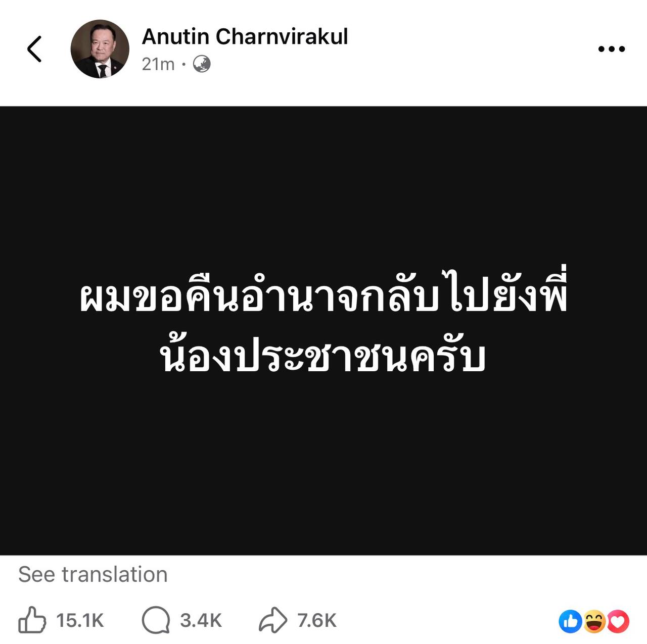The image size is (647, 644).
Task: Go back using the left arrow
Action: (34, 49)
